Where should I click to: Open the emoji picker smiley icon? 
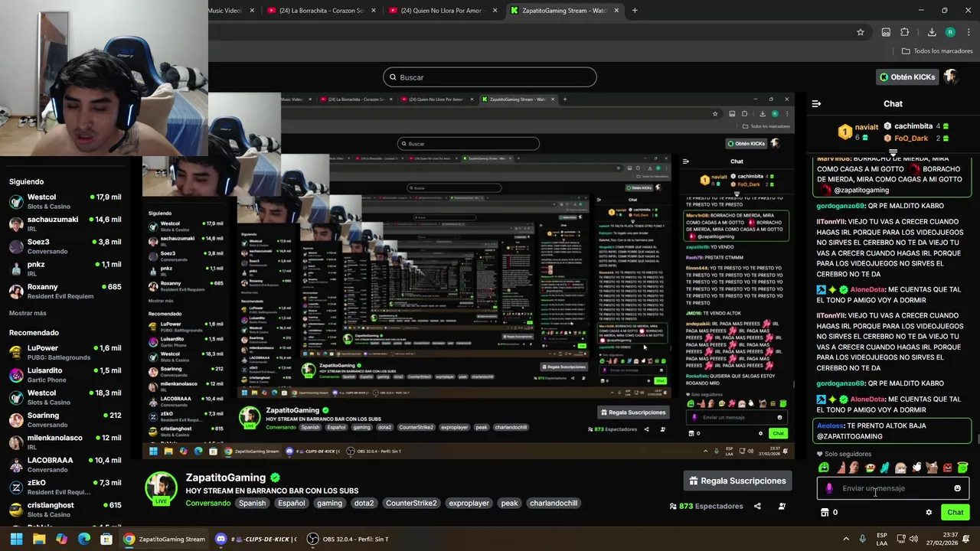click(x=957, y=488)
